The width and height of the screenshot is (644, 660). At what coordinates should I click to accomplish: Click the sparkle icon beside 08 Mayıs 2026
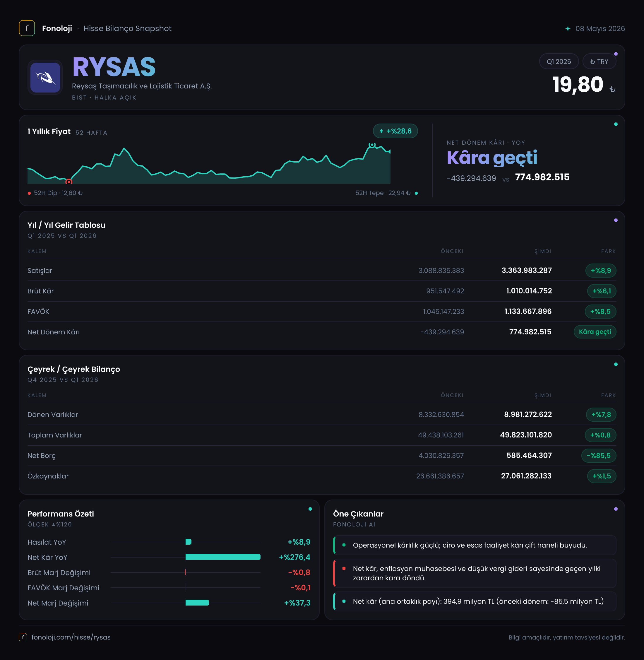pos(568,29)
